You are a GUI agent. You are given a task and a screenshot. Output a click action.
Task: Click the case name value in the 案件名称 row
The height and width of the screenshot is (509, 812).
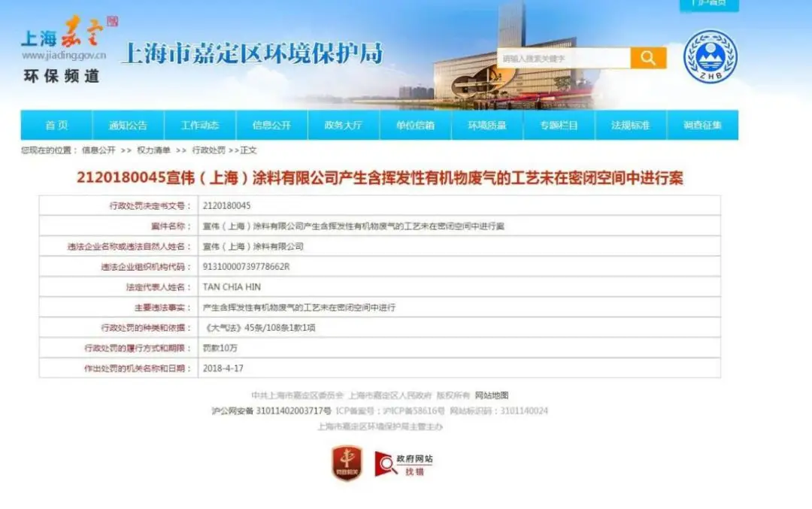tap(353, 226)
